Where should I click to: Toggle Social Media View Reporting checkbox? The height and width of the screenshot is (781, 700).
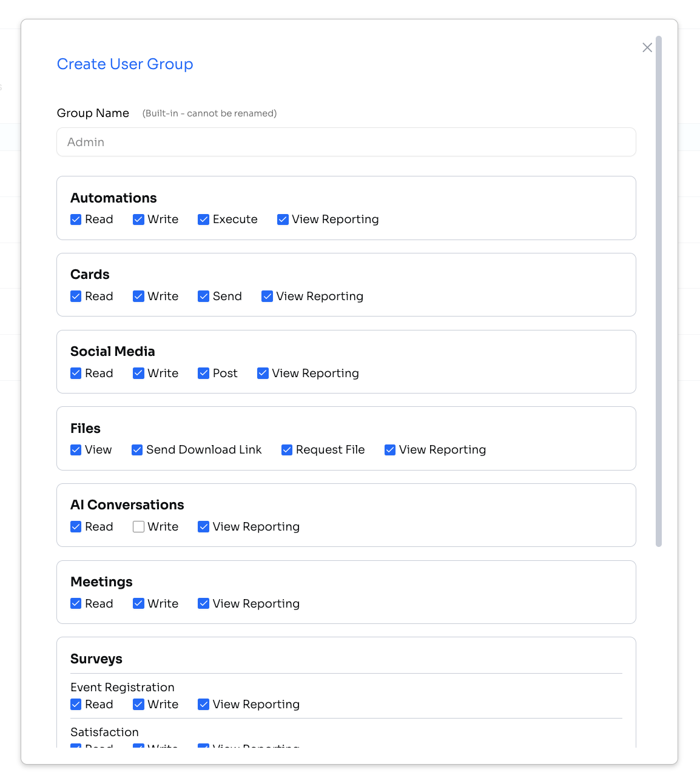[x=263, y=373]
